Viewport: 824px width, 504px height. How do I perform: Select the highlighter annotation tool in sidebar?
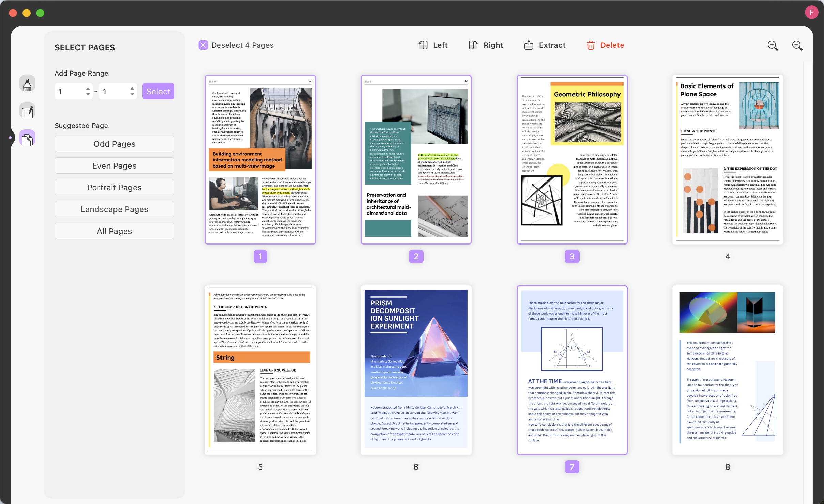pos(27,83)
